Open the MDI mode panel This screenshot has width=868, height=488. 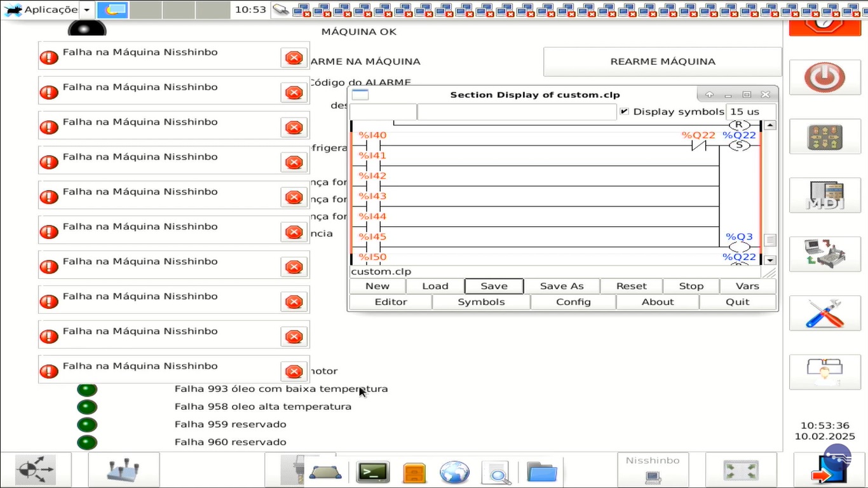point(824,196)
